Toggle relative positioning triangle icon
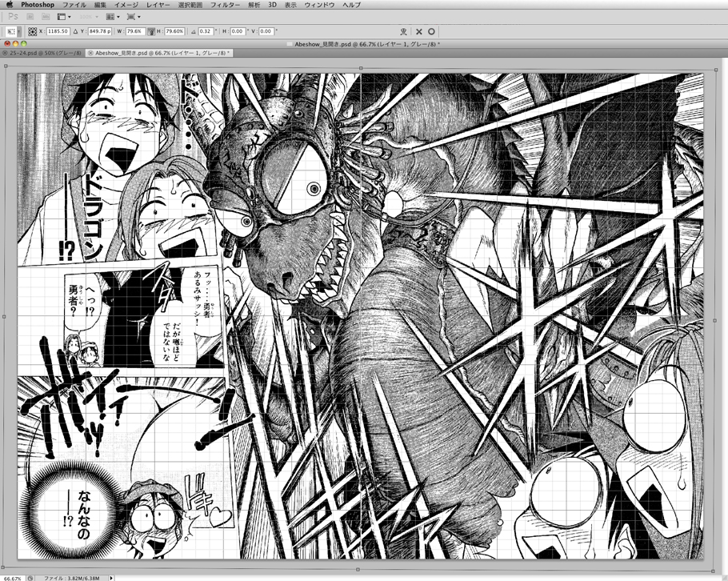 (75, 31)
